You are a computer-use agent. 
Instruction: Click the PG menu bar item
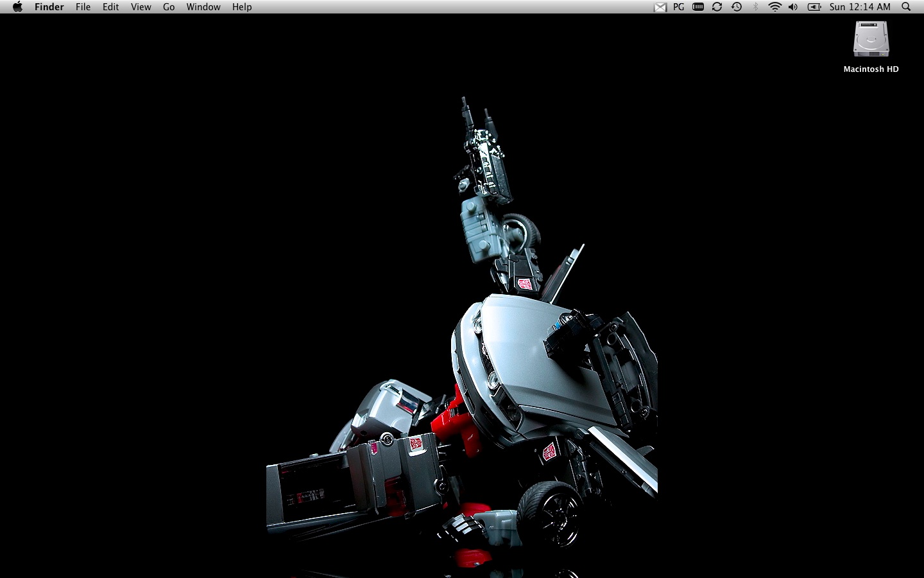pos(679,7)
